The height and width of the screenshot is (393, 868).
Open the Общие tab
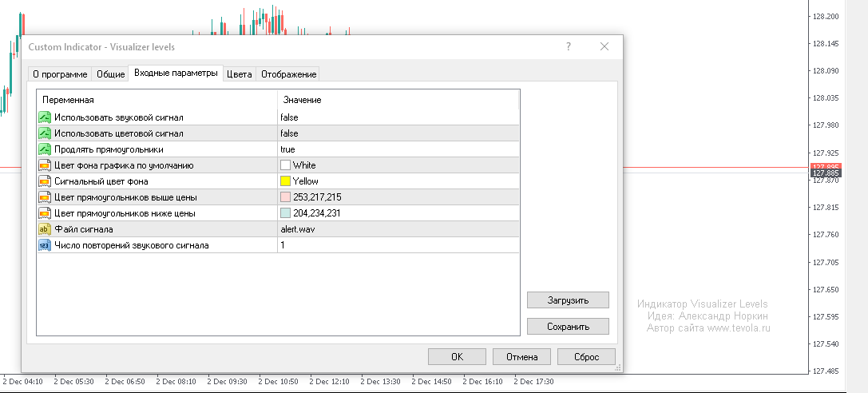point(111,74)
